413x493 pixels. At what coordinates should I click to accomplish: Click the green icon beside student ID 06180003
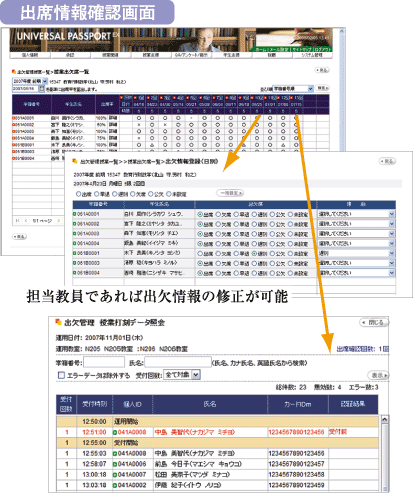click(75, 263)
